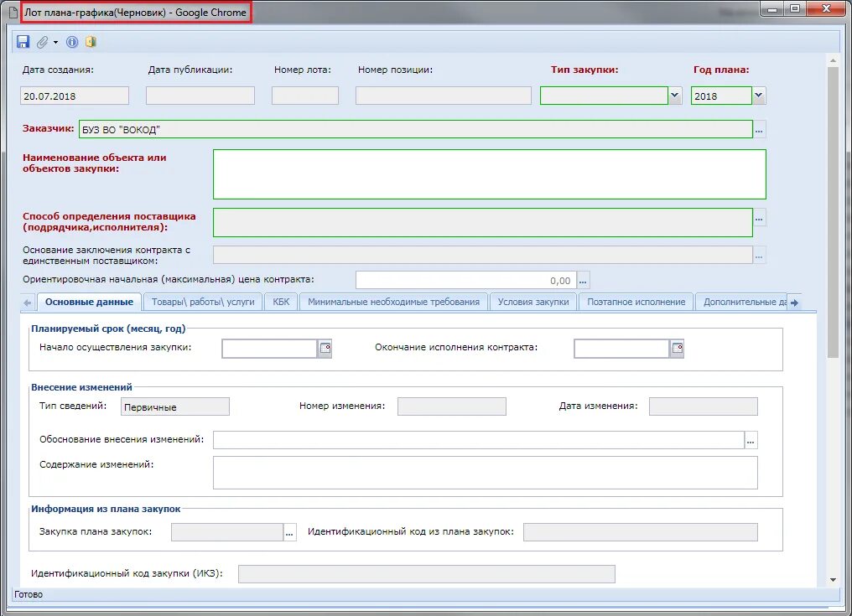852x616 pixels.
Task: Click the Год плана field showing 2018
Action: point(721,96)
